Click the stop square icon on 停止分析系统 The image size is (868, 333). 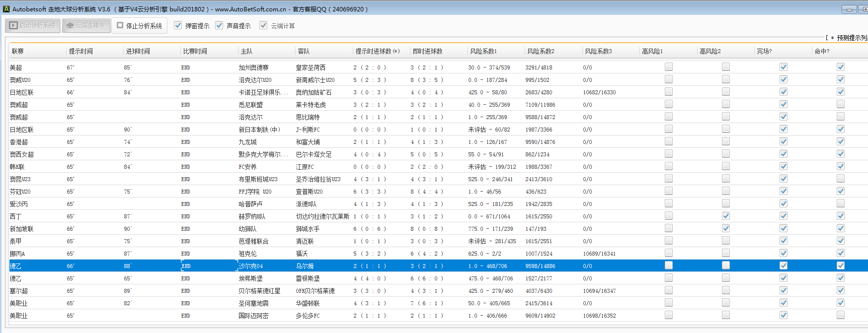pyautogui.click(x=120, y=25)
